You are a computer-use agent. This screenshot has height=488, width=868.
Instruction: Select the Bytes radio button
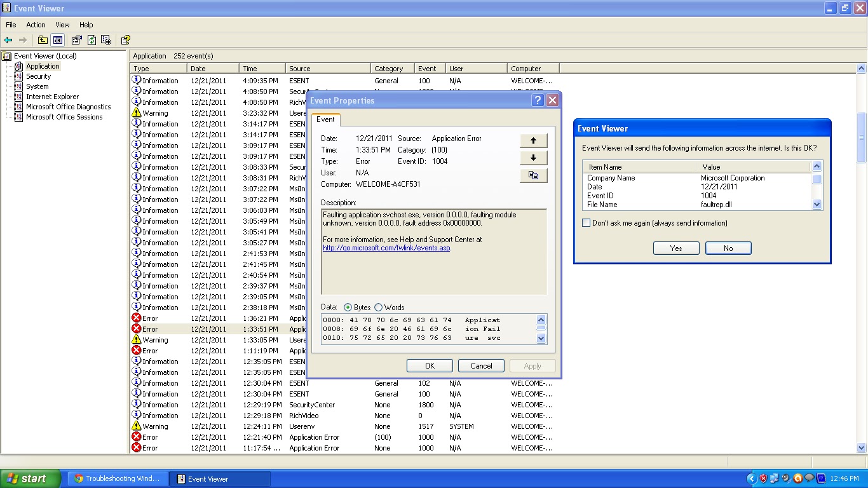348,307
